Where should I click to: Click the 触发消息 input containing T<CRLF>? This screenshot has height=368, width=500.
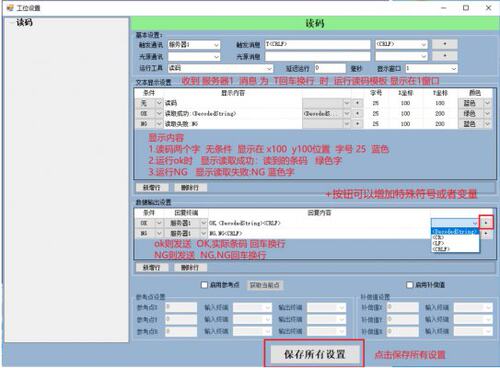317,44
